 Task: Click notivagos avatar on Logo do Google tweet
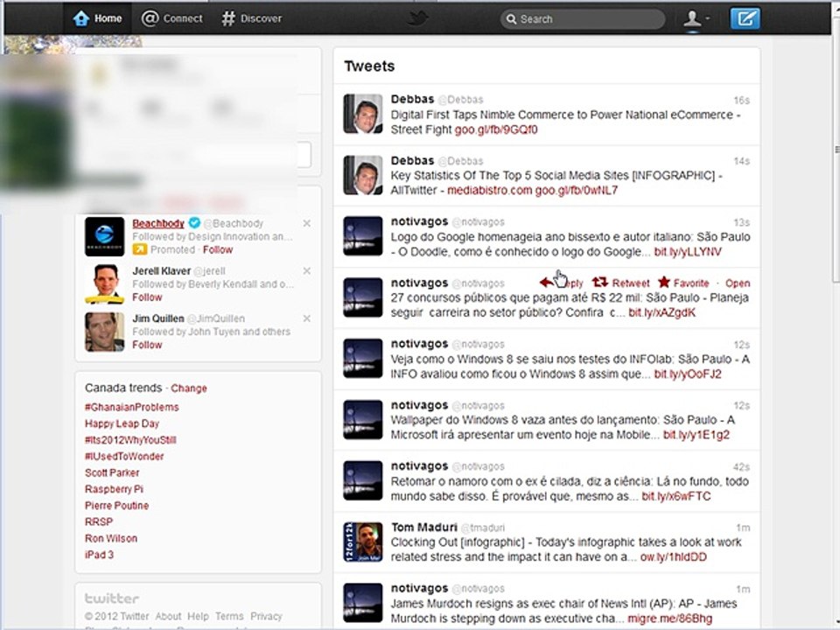click(363, 236)
